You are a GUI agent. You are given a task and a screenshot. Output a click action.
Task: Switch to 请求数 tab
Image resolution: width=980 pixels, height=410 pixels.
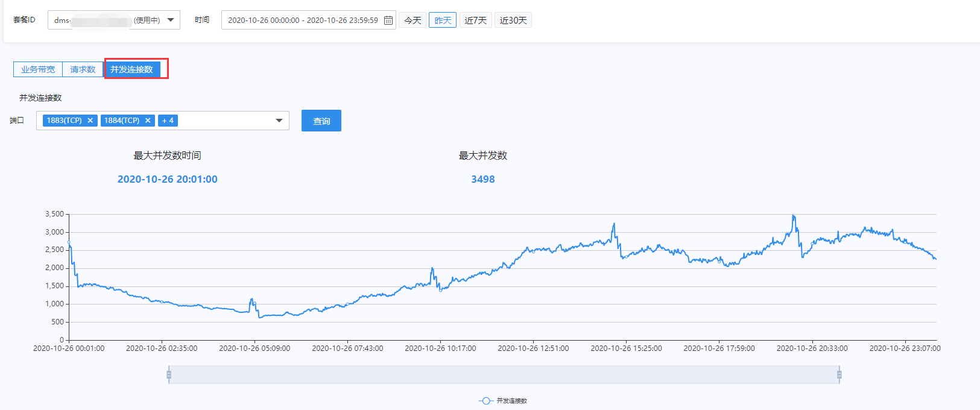pyautogui.click(x=83, y=69)
